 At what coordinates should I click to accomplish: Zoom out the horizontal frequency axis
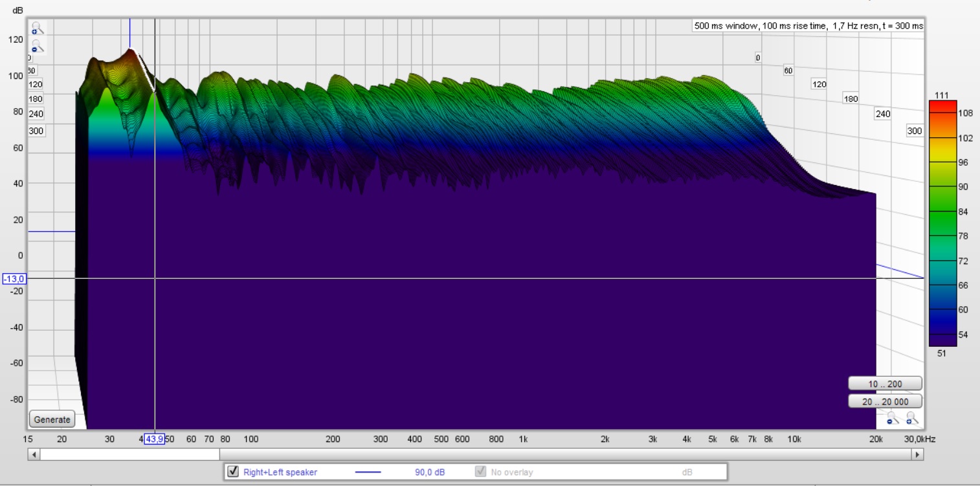[x=893, y=418]
